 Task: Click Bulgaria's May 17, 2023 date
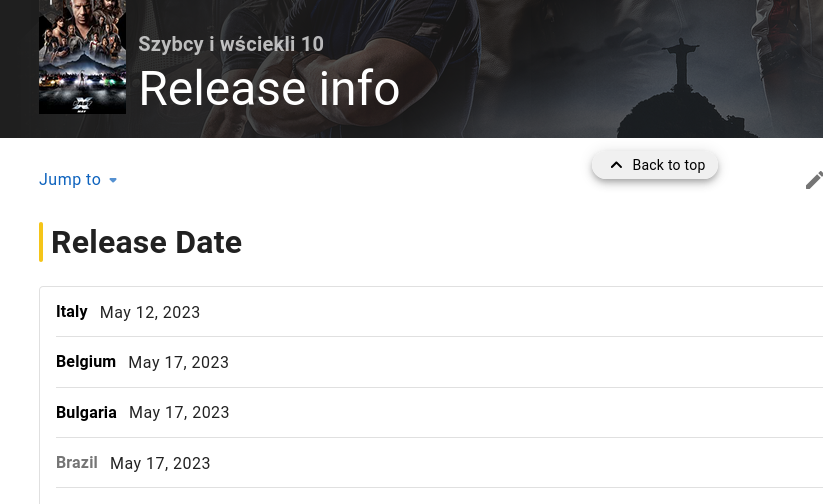[179, 413]
